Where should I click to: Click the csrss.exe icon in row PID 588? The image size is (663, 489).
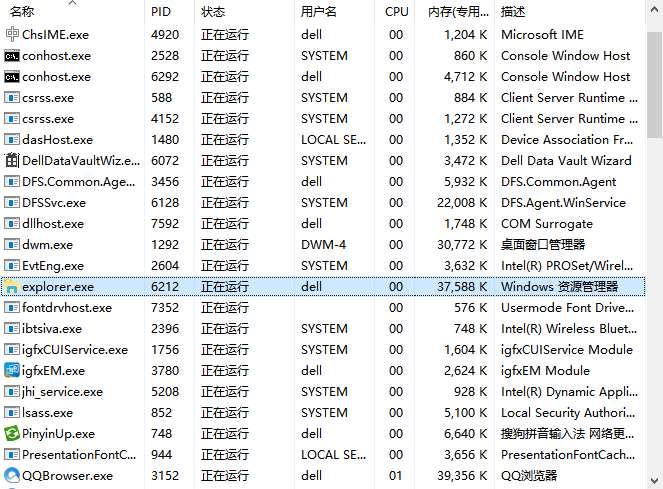pos(12,98)
